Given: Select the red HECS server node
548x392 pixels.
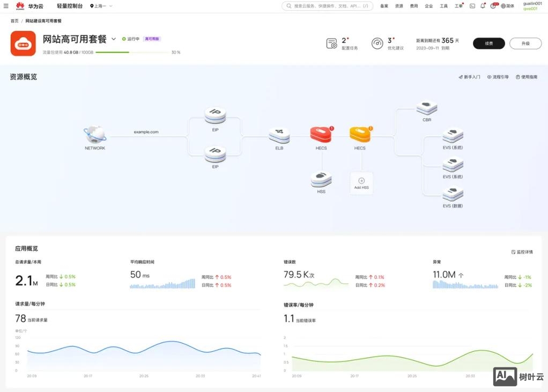Looking at the screenshot, I should point(321,135).
